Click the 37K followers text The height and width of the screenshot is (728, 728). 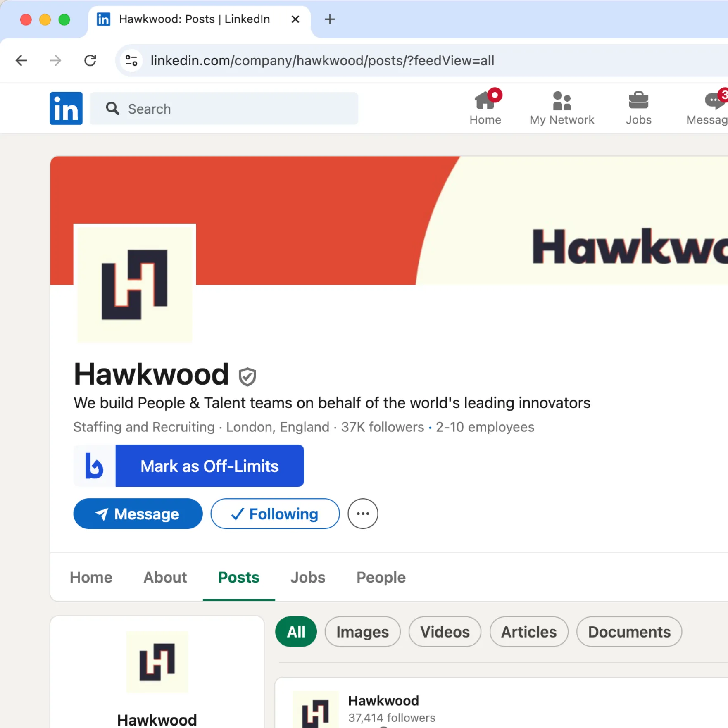point(382,427)
